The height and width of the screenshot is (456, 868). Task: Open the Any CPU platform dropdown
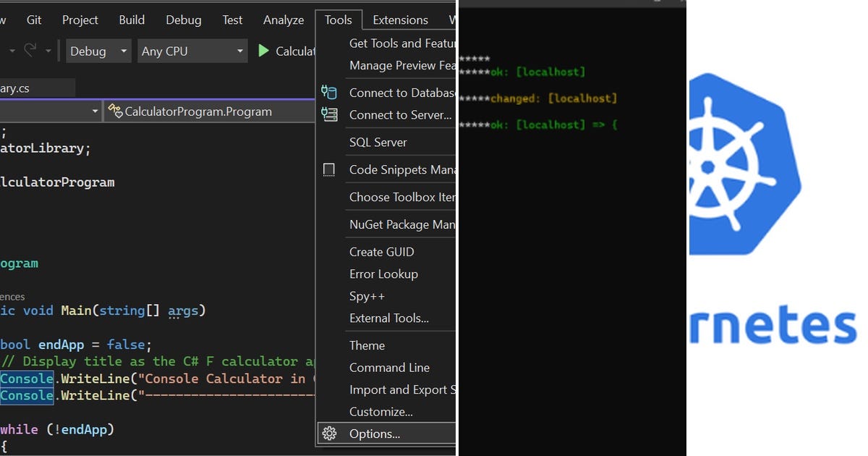click(193, 51)
